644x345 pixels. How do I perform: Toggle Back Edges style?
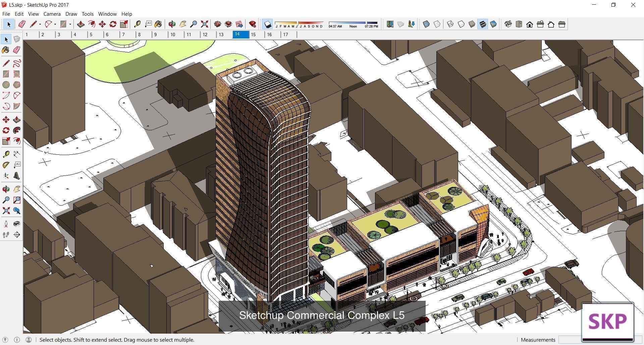click(437, 24)
